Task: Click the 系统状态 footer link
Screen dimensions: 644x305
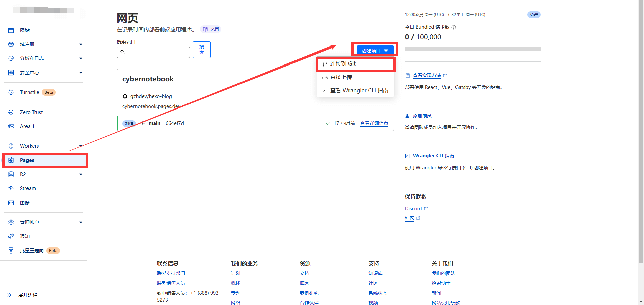Action: coord(378,293)
